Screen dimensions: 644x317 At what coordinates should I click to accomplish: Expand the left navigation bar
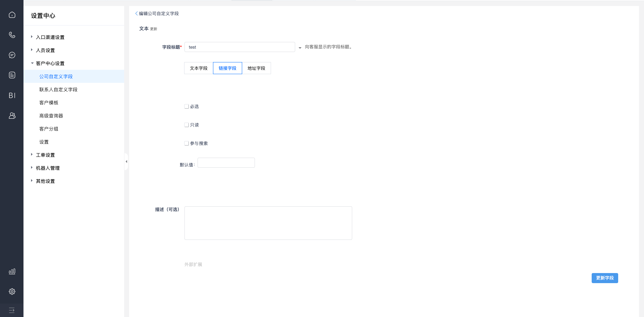pos(12,310)
